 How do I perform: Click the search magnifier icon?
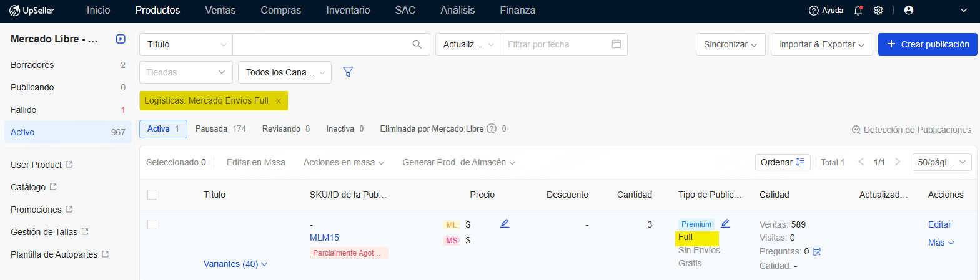[417, 44]
